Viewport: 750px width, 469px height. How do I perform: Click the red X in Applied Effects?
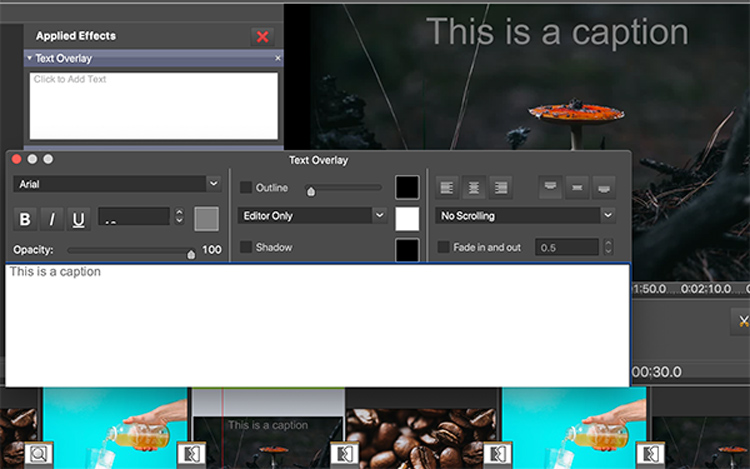tap(263, 37)
